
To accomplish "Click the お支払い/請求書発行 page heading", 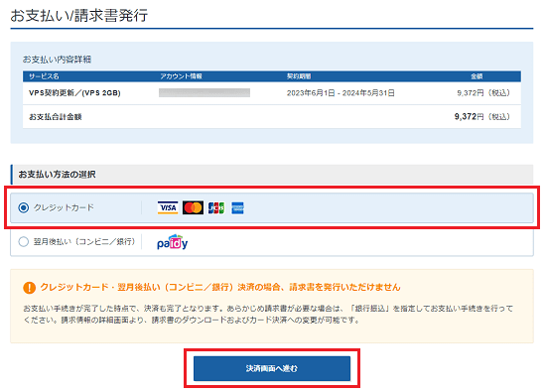I will (x=79, y=15).
